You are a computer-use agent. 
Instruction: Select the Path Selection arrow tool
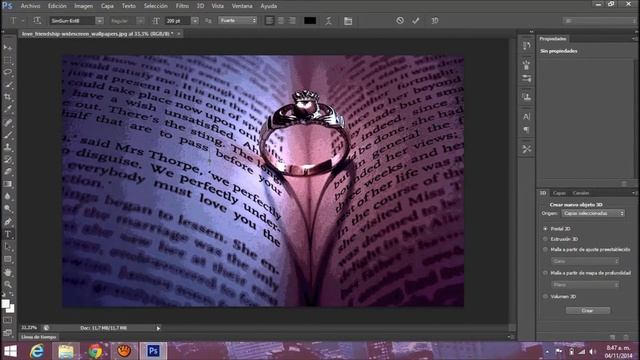point(8,247)
